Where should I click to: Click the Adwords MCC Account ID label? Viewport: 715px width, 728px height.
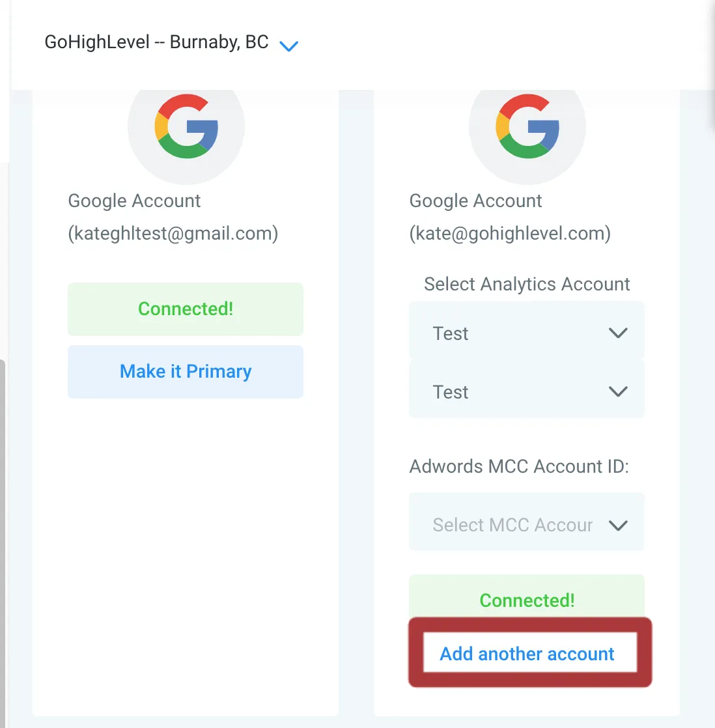tap(518, 466)
